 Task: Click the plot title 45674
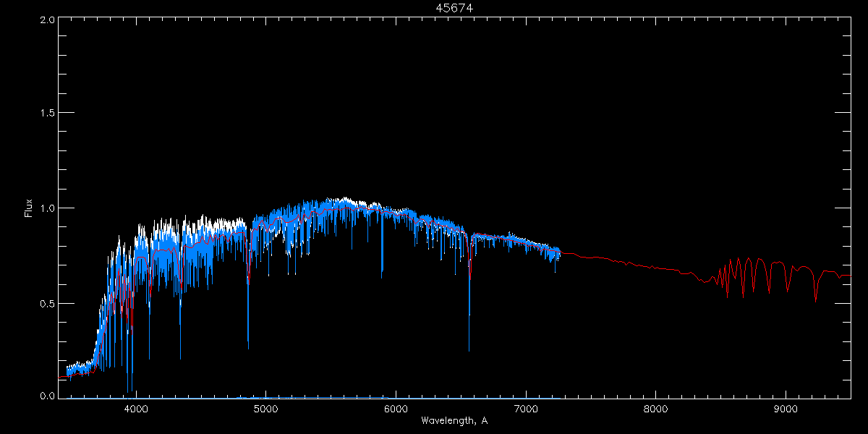(454, 8)
